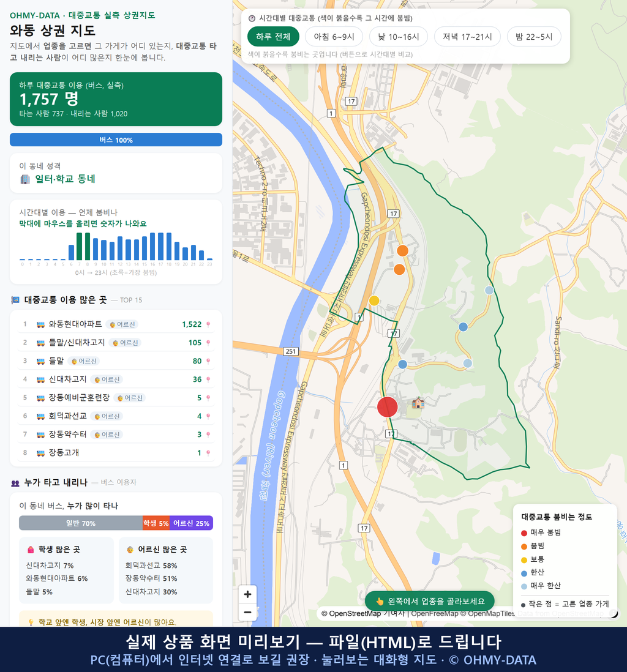Click the bus icon in 들말 row
The image size is (627, 672).
pos(41,361)
